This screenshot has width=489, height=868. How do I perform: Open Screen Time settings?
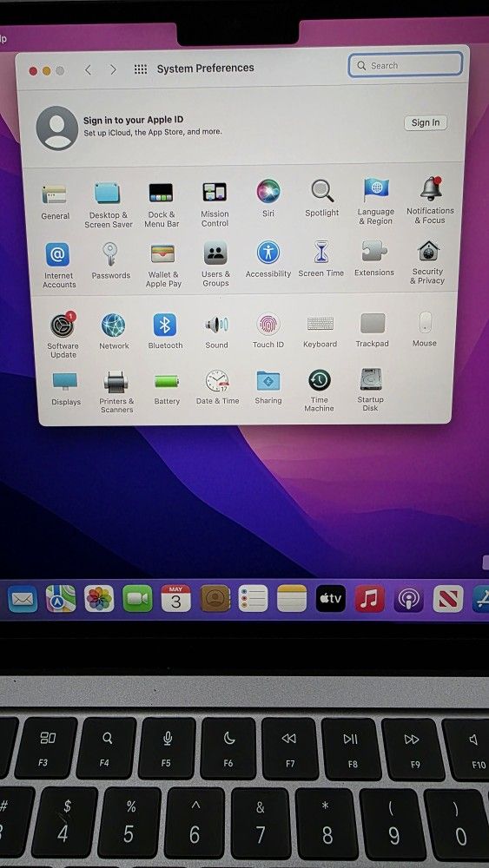(x=321, y=252)
